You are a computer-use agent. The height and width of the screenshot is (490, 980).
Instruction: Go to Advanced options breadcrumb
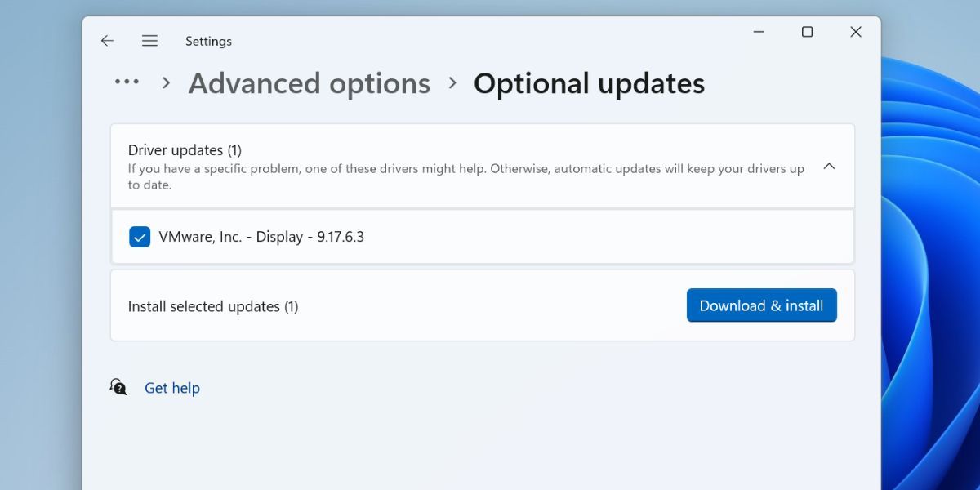coord(310,83)
